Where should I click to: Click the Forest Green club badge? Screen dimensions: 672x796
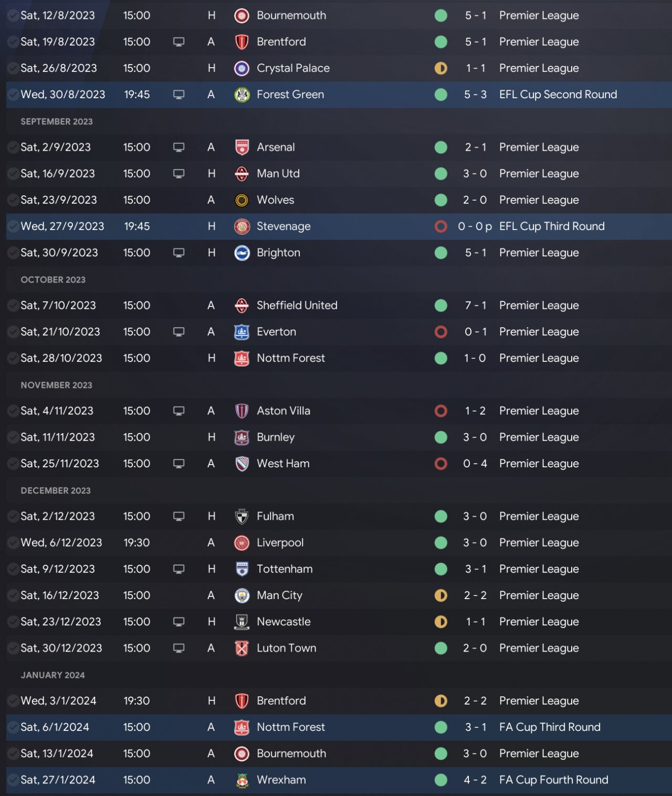coord(241,95)
